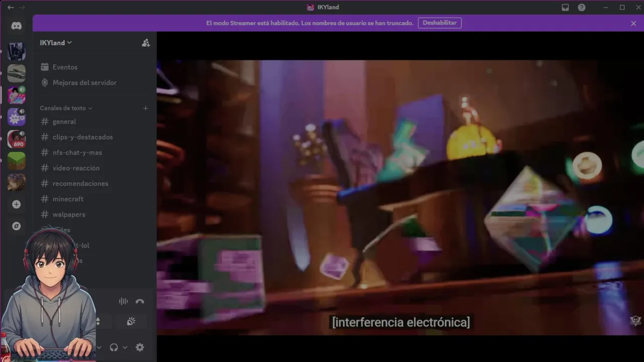
Task: Toggle deafen with headphones icon
Action: coord(114,347)
